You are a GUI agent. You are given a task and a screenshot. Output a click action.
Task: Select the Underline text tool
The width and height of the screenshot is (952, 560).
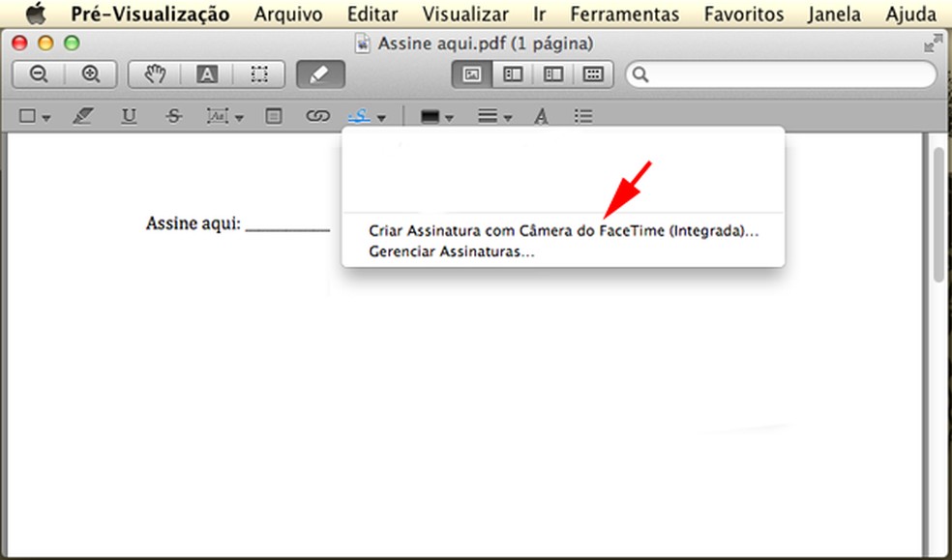click(x=129, y=116)
